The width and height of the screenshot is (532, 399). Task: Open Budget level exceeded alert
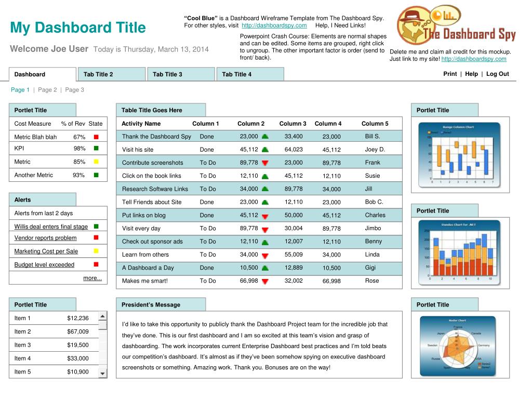[x=44, y=264]
